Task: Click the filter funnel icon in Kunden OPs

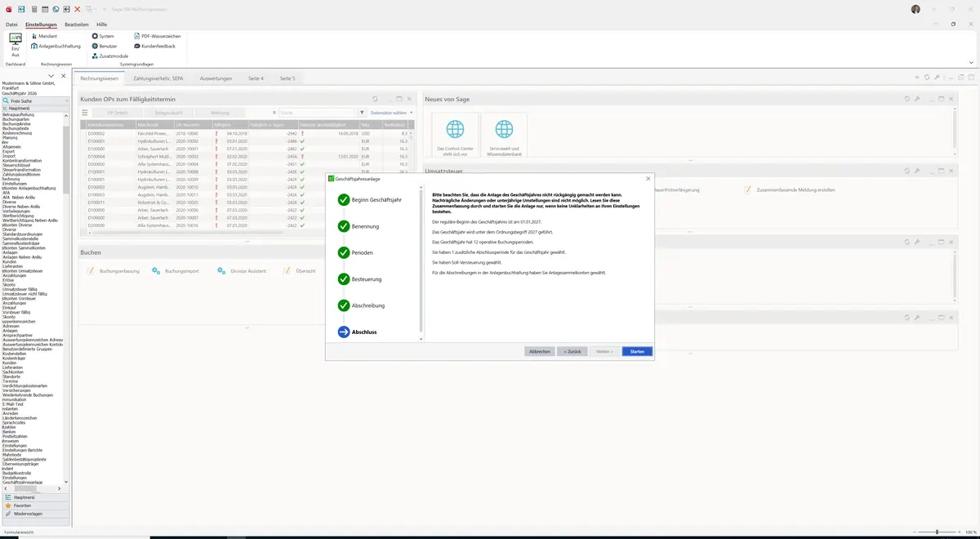Action: pos(363,113)
